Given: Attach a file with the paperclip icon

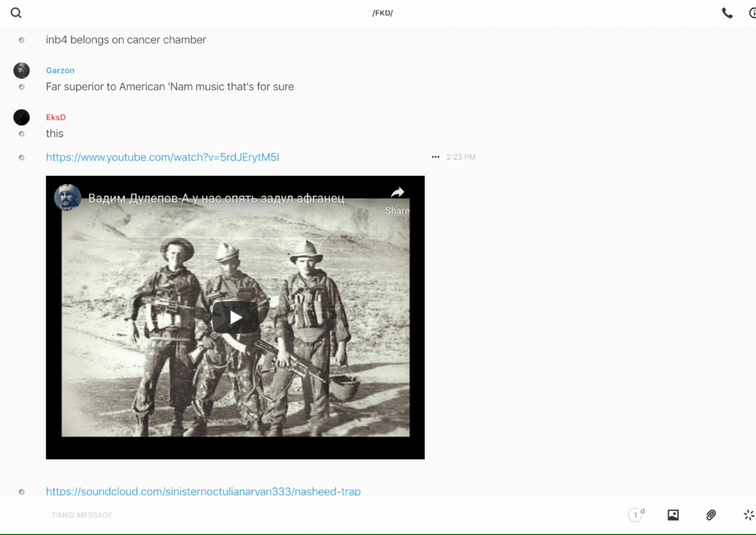Looking at the screenshot, I should click(711, 515).
